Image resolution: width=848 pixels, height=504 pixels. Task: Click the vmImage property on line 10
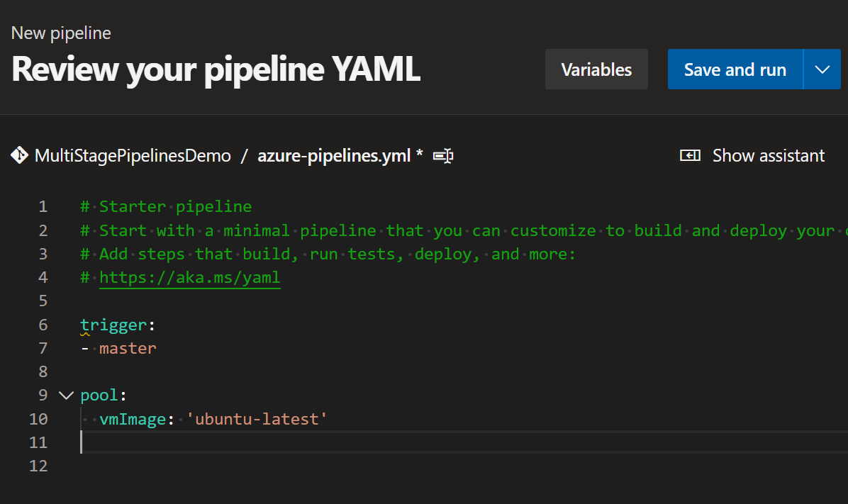(132, 418)
